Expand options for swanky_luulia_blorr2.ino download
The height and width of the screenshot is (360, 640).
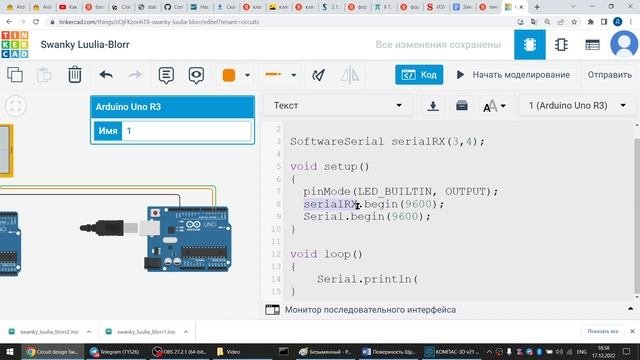(89, 332)
